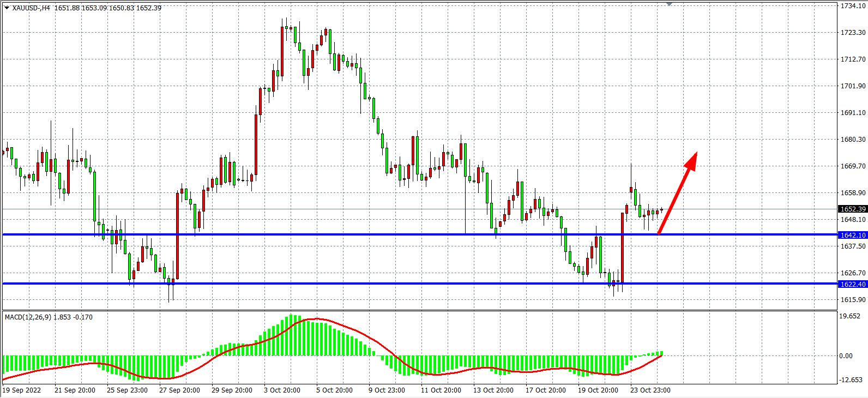Click the MACD 0.00 scale level

[846, 356]
